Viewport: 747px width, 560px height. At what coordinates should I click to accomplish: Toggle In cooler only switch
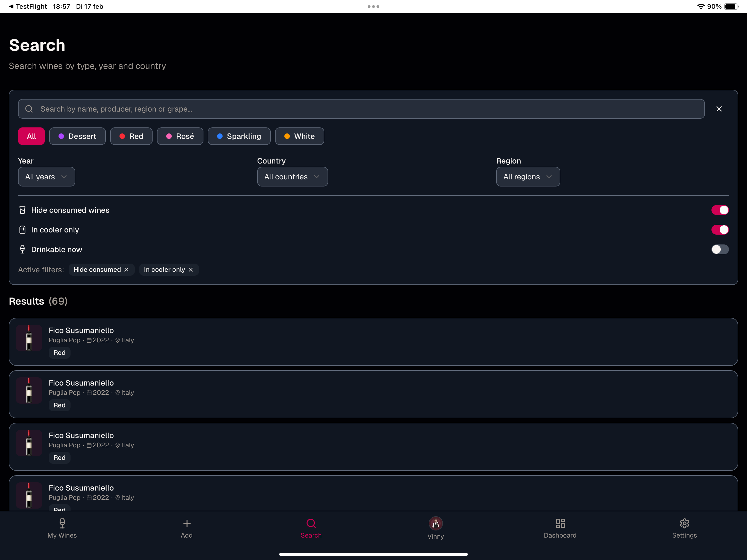point(720,230)
